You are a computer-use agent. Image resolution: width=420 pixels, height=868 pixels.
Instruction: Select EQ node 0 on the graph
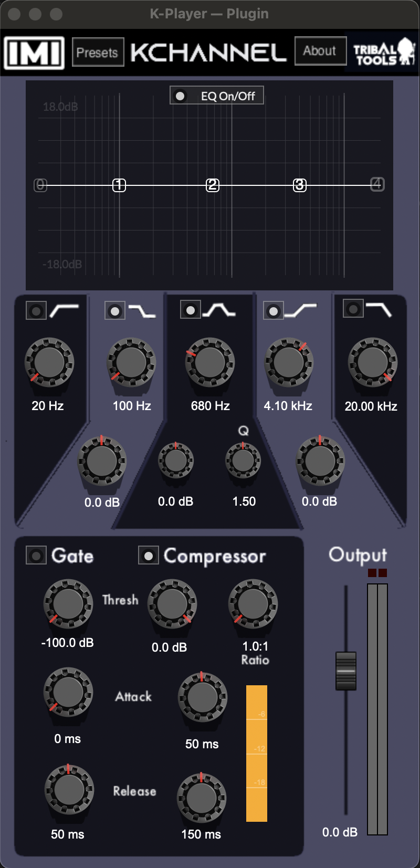click(40, 185)
